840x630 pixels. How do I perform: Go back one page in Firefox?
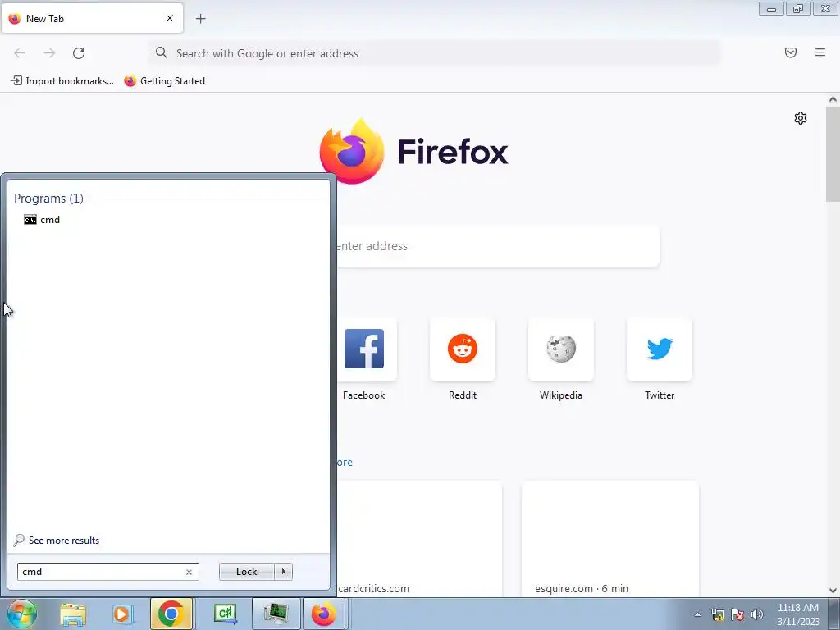[x=20, y=53]
